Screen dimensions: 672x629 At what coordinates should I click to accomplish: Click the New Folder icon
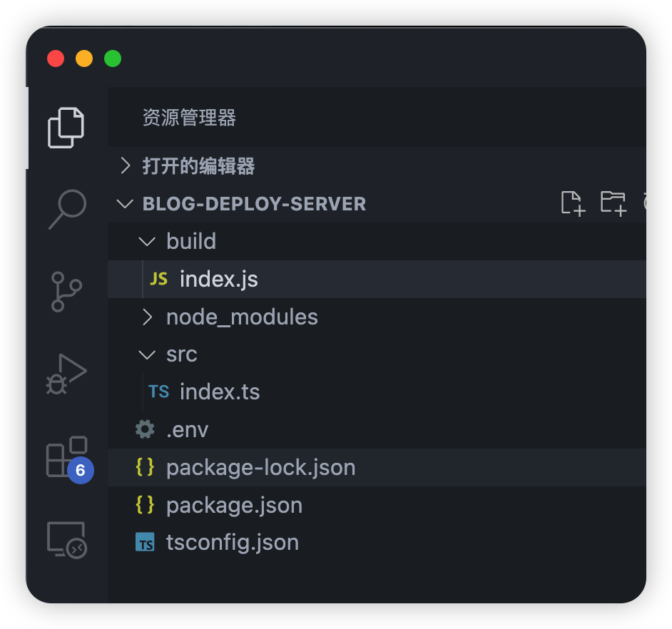coord(612,203)
